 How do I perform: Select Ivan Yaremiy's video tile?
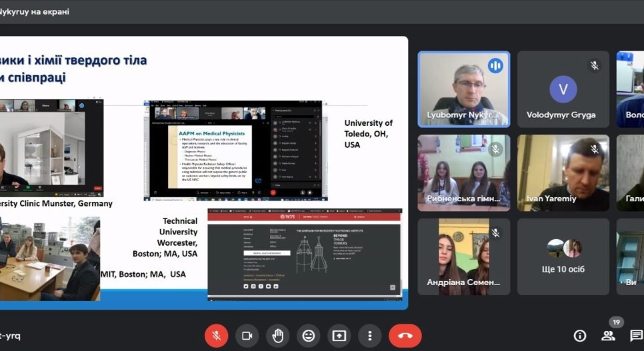[x=563, y=173]
